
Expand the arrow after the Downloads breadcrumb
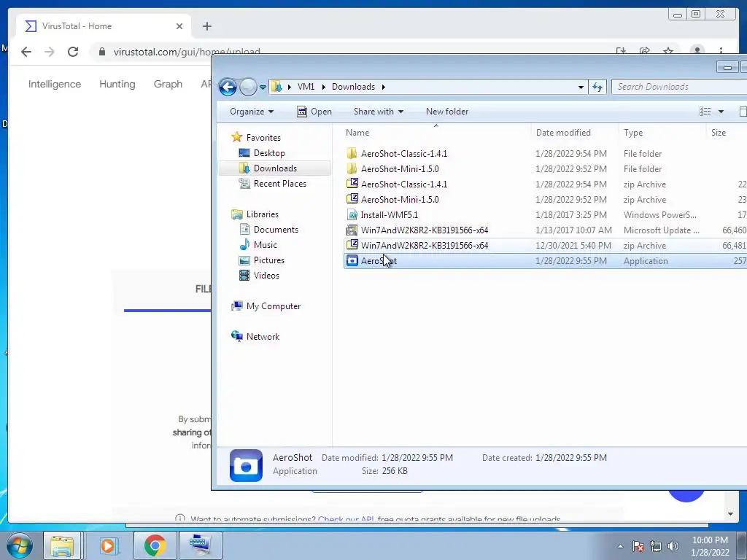click(x=384, y=87)
